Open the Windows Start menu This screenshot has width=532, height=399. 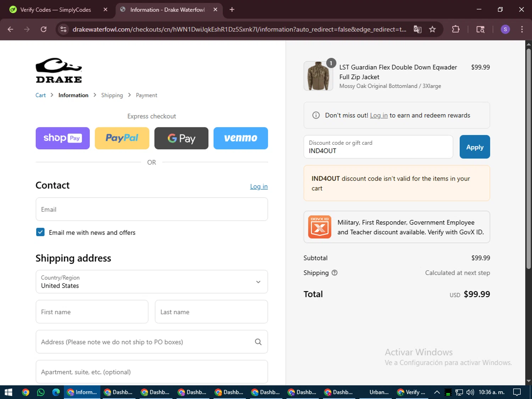9,392
